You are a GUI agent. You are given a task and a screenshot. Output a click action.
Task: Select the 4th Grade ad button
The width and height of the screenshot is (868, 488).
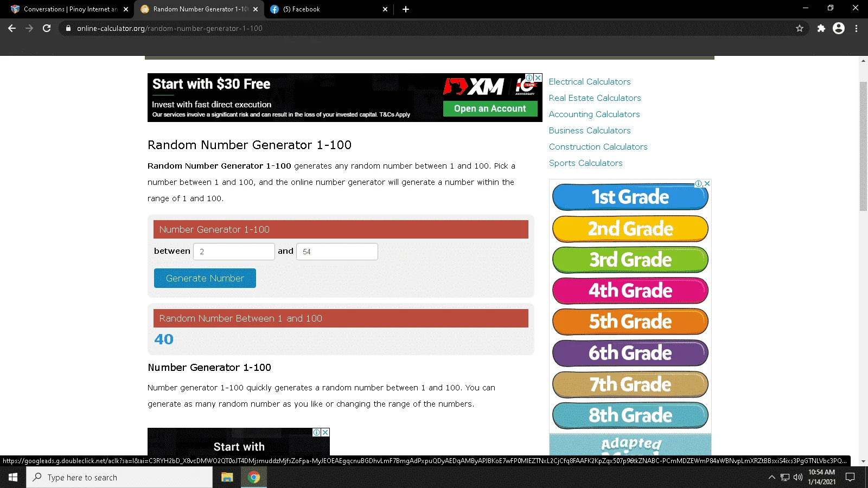point(630,291)
